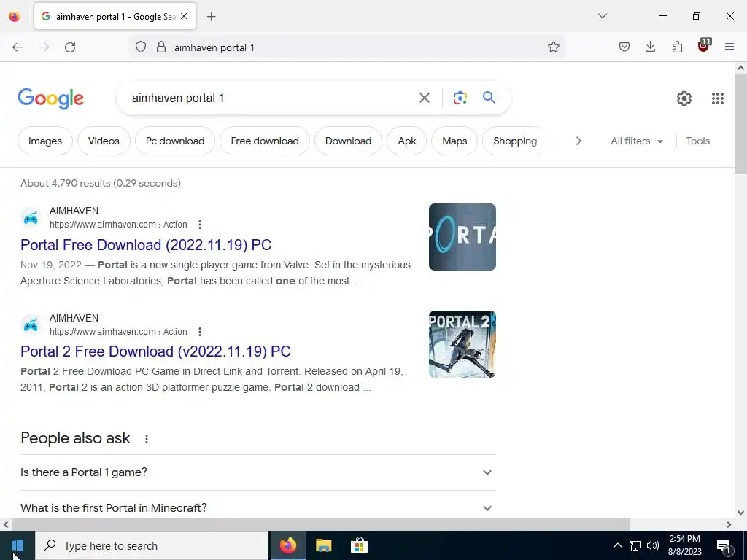Select the Apk filter chip
Screen dimensions: 747x560
407,141
